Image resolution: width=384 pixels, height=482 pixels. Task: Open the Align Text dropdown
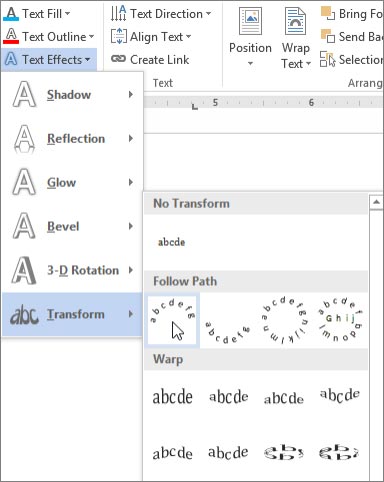pos(188,37)
